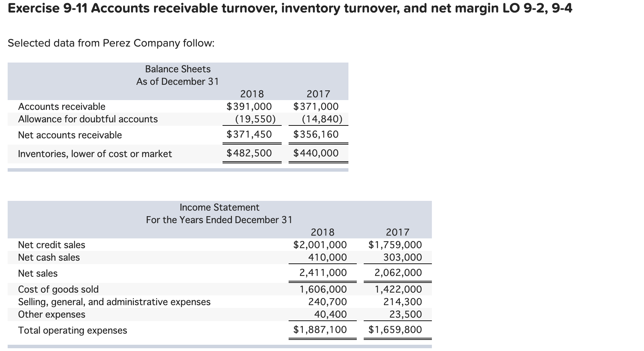Click the accounts receivable value $391,000
The width and height of the screenshot is (644, 351).
(249, 106)
